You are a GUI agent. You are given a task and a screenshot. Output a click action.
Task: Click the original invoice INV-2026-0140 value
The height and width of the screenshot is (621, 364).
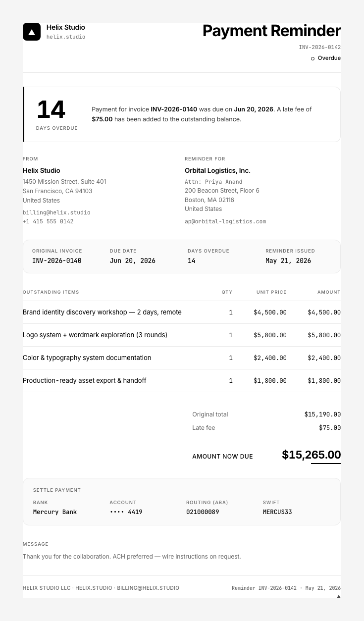point(57,260)
